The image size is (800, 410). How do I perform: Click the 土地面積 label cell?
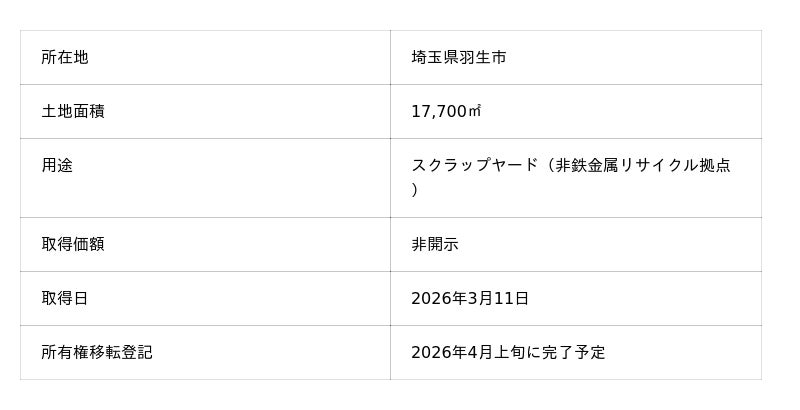tap(72, 111)
